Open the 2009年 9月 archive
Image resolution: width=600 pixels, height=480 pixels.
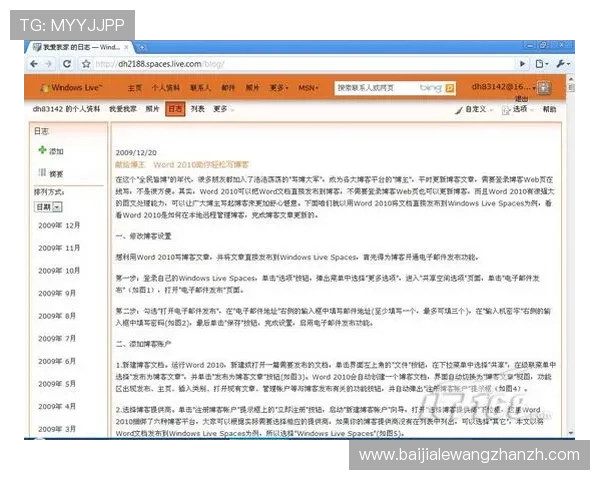point(57,293)
